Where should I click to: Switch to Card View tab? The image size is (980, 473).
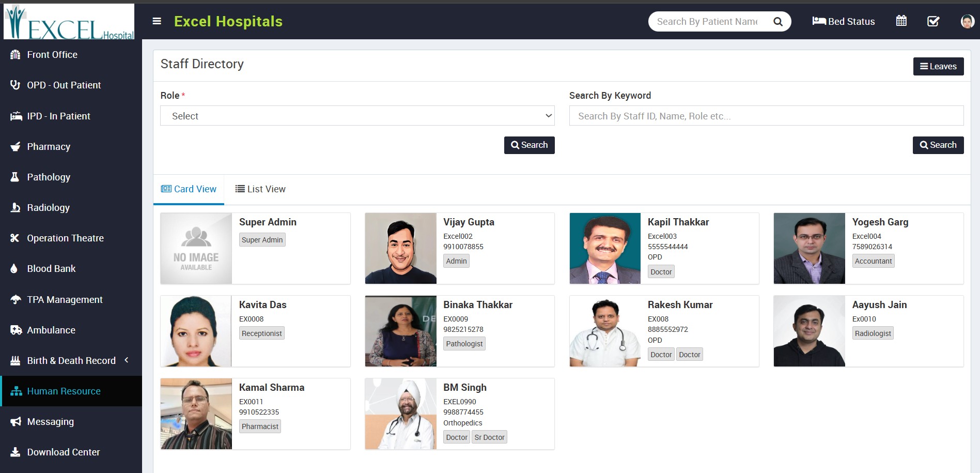[189, 189]
